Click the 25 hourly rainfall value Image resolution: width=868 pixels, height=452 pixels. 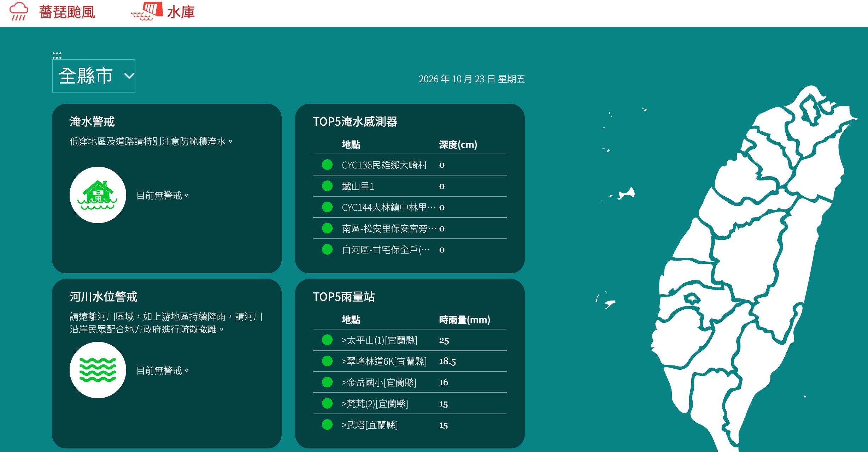click(444, 340)
